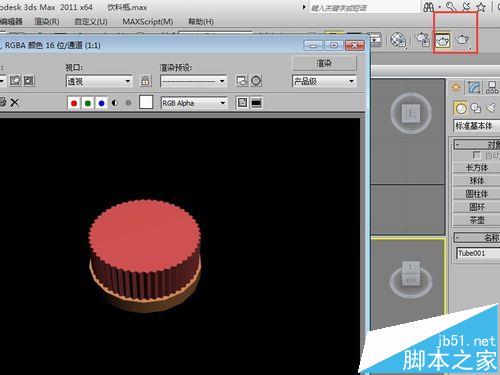Open Render Setup teapot icon
The height and width of the screenshot is (375, 500).
pos(423,40)
